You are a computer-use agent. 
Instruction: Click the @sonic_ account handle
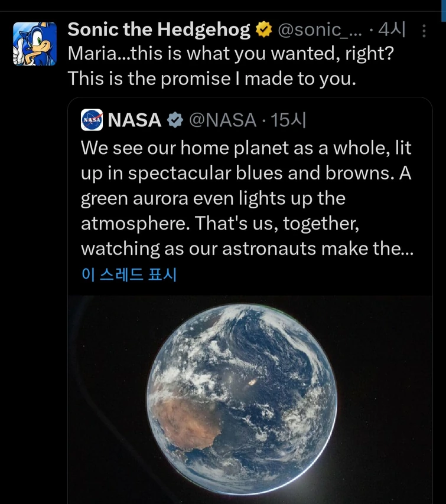318,30
